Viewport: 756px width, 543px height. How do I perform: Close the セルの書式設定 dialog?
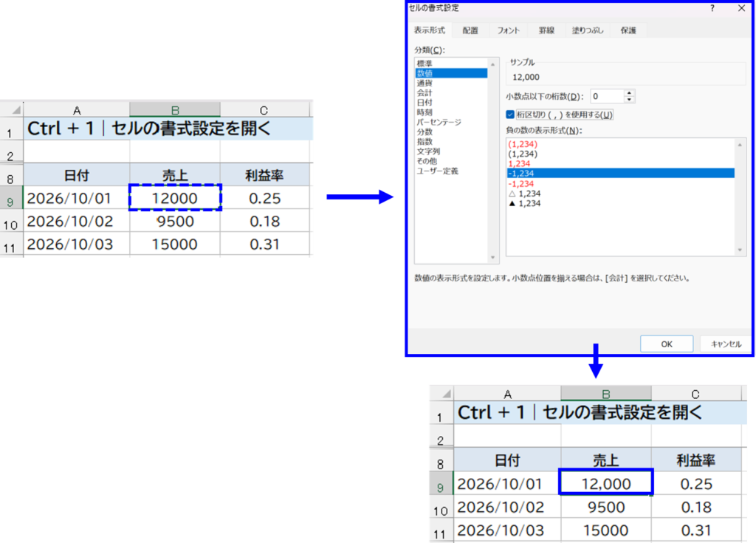click(741, 8)
